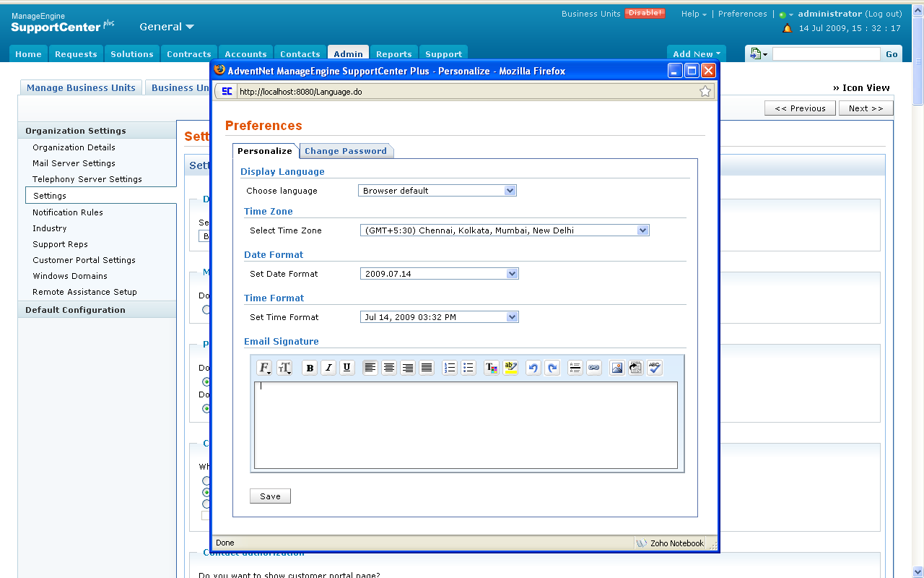Open the Set Date Format dropdown
The image size is (924, 578).
[x=439, y=274]
